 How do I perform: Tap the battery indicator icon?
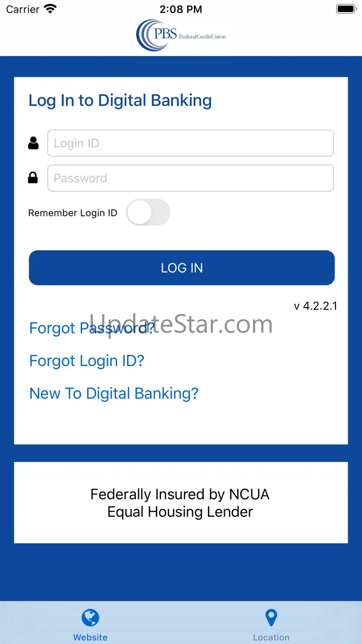pyautogui.click(x=346, y=9)
